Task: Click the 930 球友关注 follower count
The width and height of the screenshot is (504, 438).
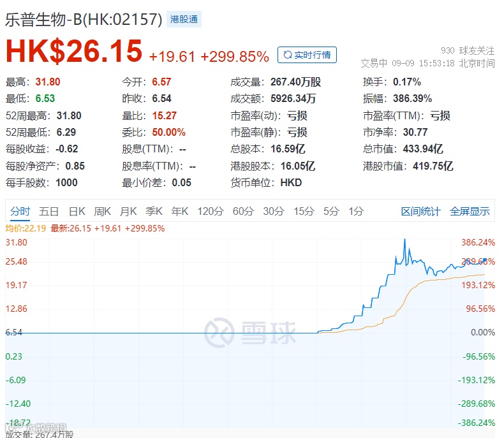Action: click(468, 50)
